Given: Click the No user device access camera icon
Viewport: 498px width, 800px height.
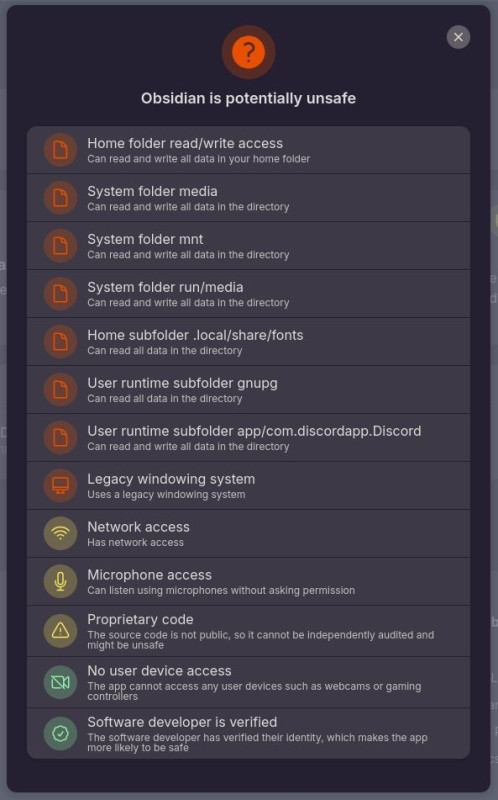Looking at the screenshot, I should (x=60, y=682).
